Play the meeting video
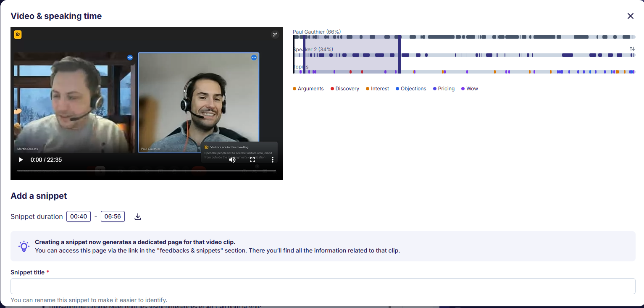The height and width of the screenshot is (308, 644). click(21, 160)
